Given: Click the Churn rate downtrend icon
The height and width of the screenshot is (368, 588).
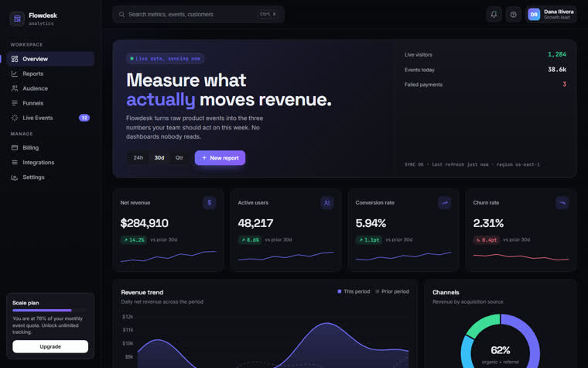Looking at the screenshot, I should click(562, 203).
